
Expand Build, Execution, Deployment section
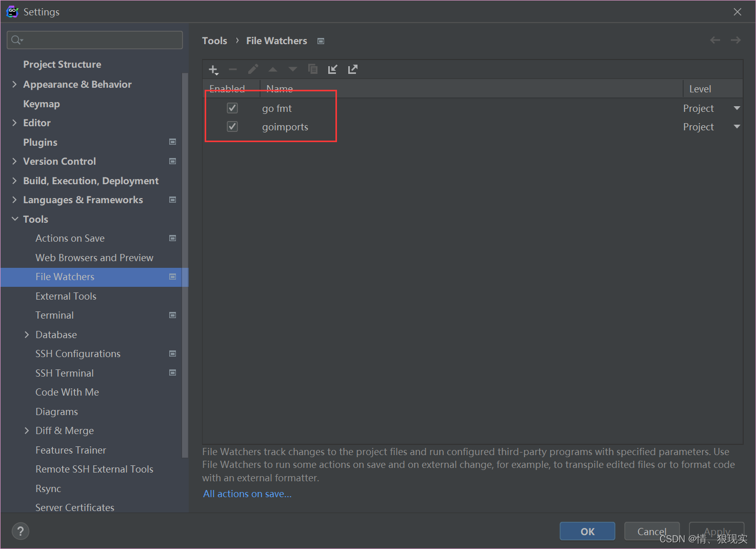click(x=14, y=181)
